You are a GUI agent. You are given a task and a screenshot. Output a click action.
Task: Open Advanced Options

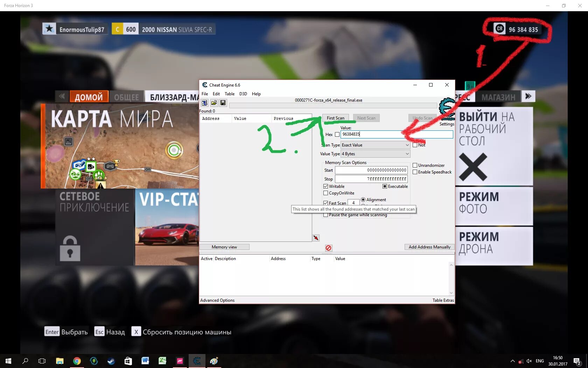[x=217, y=300]
